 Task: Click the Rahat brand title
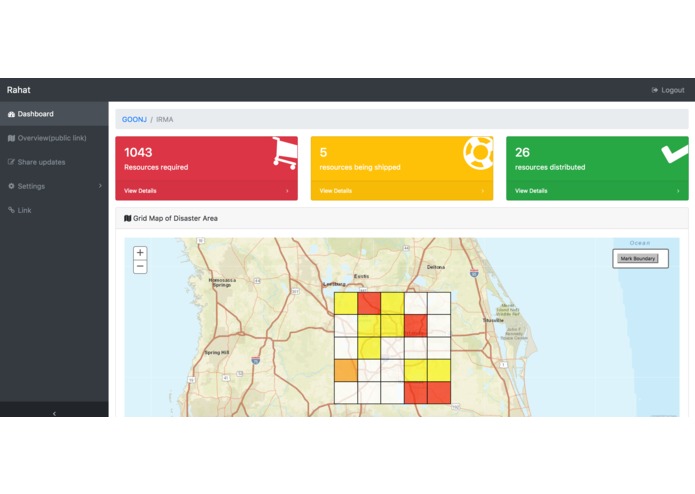(19, 90)
